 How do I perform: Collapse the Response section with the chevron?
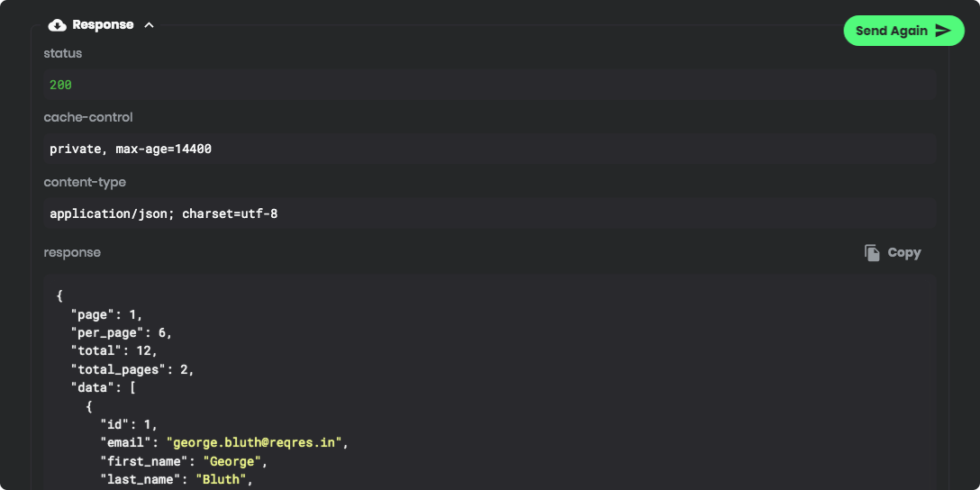pos(150,25)
